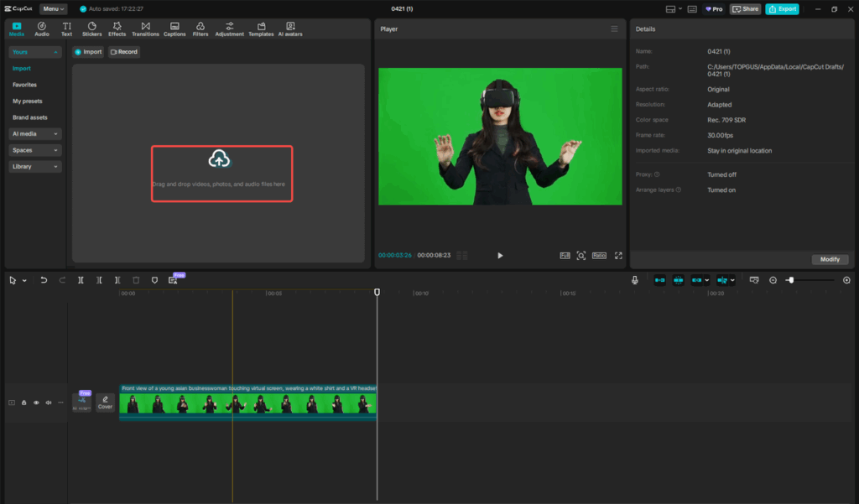Select Favorites in the media sidebar
The image size is (859, 504).
tap(24, 85)
